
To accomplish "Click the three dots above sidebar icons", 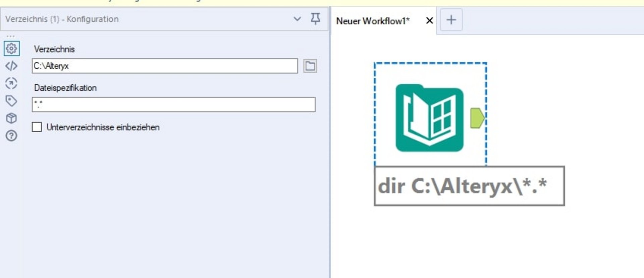I will click(x=11, y=36).
